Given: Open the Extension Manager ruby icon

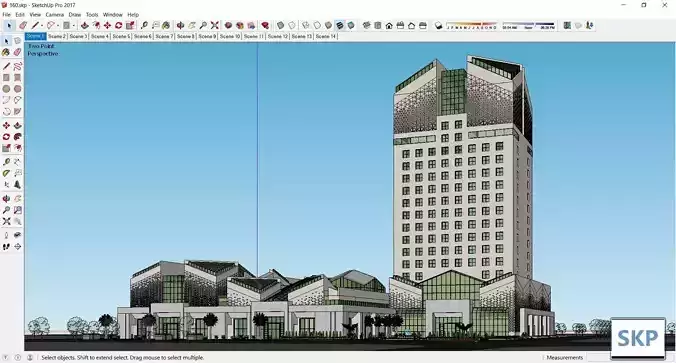Looking at the screenshot, I should click(x=265, y=25).
